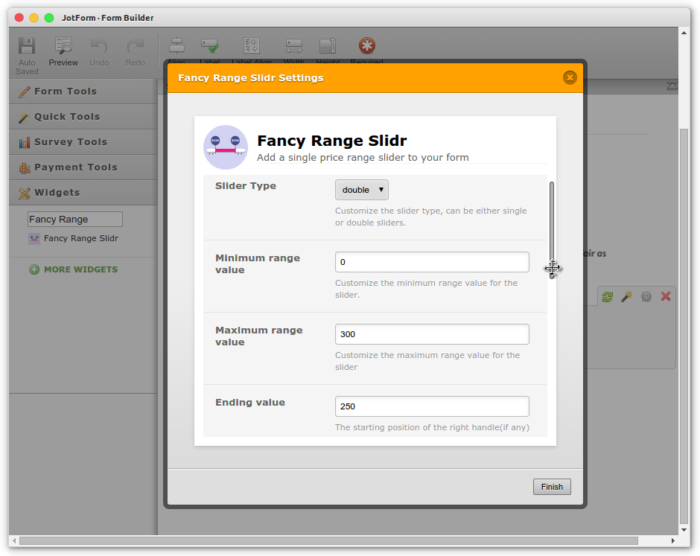Close the Fancy Range Slidr Settings dialog
Image resolution: width=700 pixels, height=556 pixels.
point(569,78)
